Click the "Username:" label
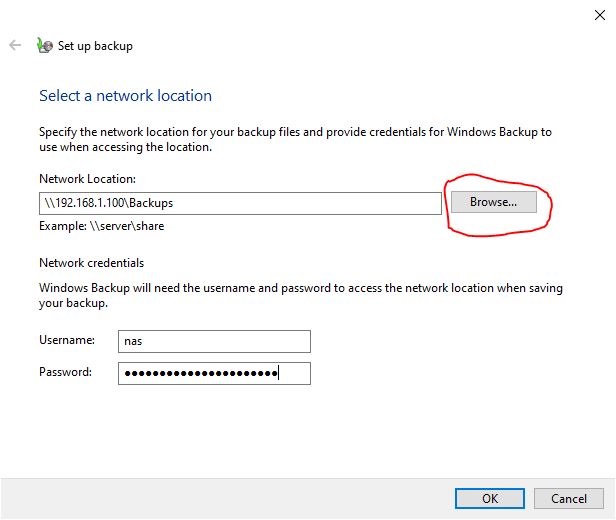Viewport: 616px width, 520px height. pos(67,340)
